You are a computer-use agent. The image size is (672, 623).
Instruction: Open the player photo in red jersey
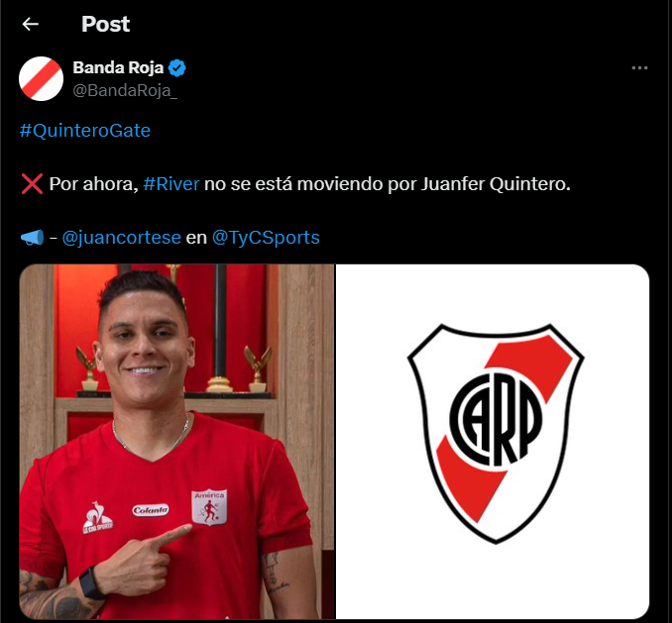(176, 442)
